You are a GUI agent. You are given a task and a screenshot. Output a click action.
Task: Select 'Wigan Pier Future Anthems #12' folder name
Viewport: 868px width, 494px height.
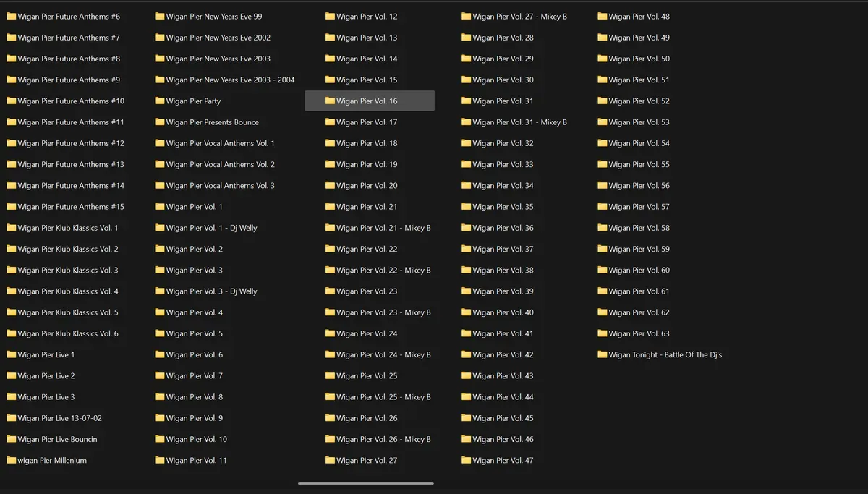pyautogui.click(x=71, y=143)
